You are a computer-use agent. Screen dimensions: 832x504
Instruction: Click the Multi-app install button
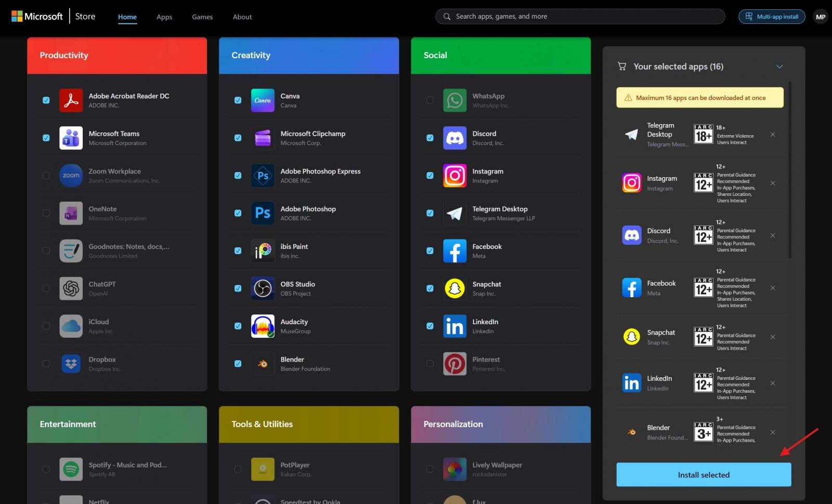click(771, 16)
